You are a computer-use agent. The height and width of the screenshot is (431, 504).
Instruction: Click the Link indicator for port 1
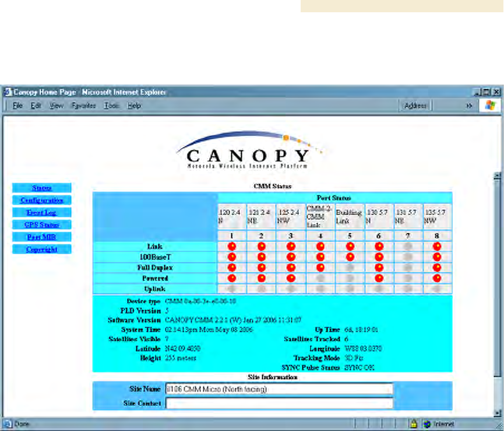pos(232,246)
